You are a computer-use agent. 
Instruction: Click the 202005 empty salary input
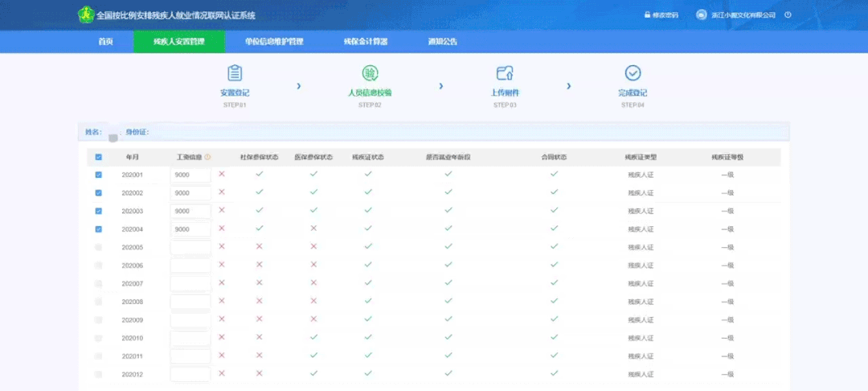tap(190, 248)
